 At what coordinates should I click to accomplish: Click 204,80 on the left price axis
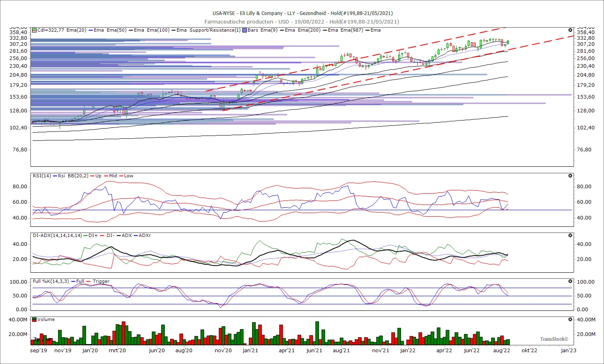(19, 75)
